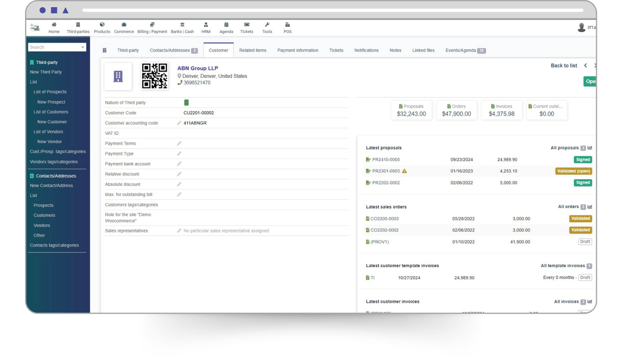Edit Absolute discount pencil icon
Screen dimensions: 644x358
179,184
